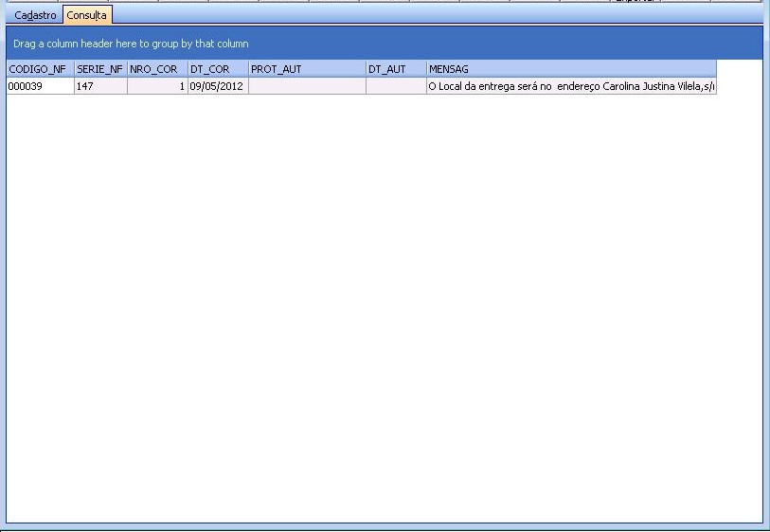Select the Consulta tab
The image size is (770, 532).
click(87, 16)
